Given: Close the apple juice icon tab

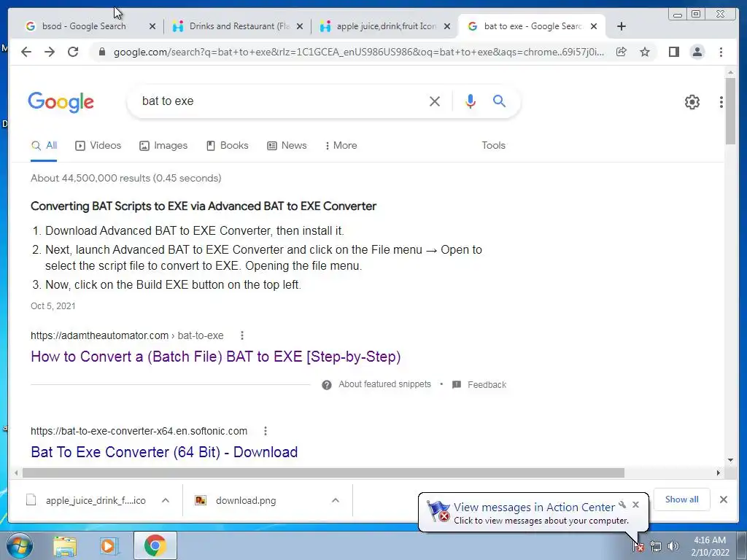Looking at the screenshot, I should 447,27.
